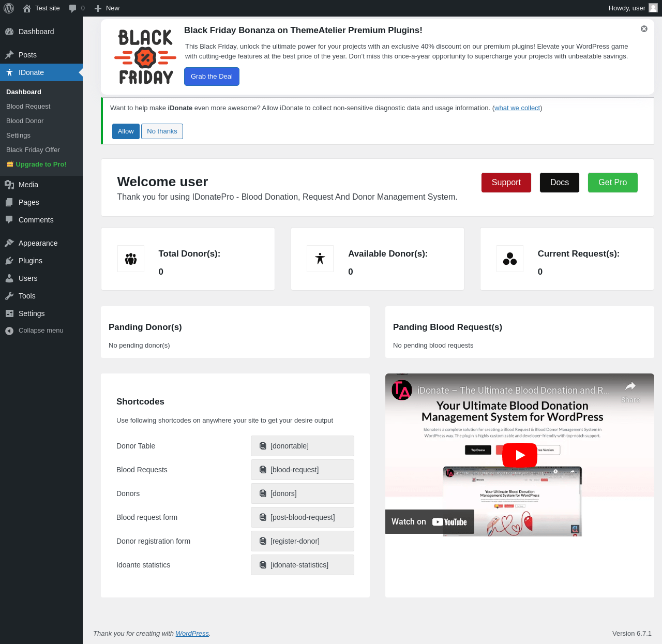This screenshot has height=644, width=662.
Task: Open the WordPress link in footer
Action: tap(192, 634)
